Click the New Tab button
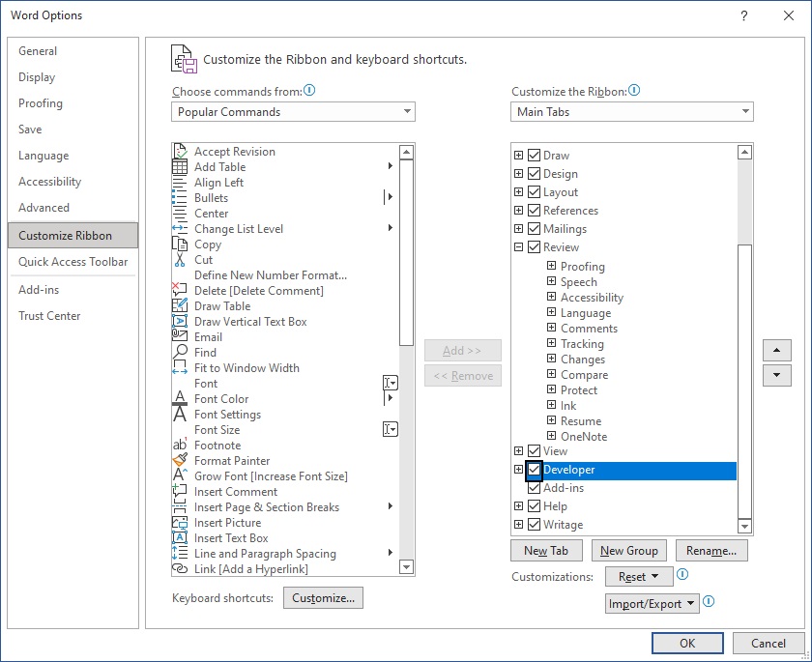This screenshot has height=662, width=812. tap(546, 549)
